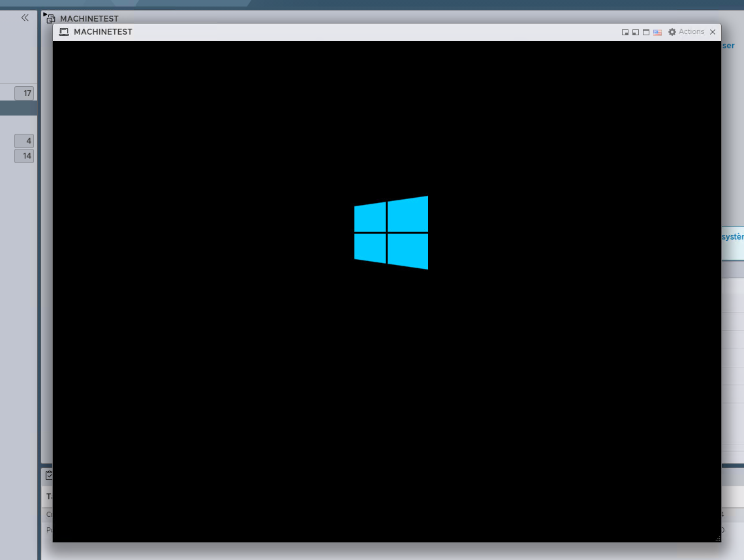This screenshot has height=560, width=744.
Task: Click the VM icon beside background MACHINETEST
Action: (50, 18)
